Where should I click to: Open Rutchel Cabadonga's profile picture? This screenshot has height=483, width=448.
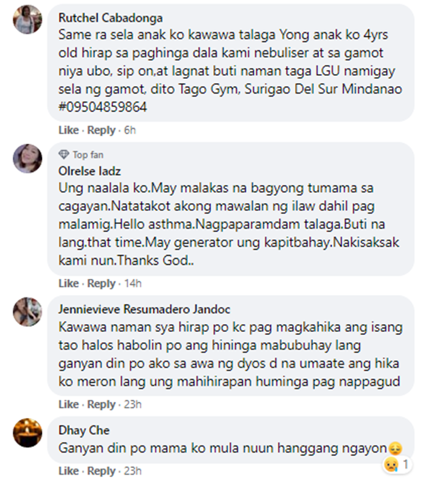[27, 19]
